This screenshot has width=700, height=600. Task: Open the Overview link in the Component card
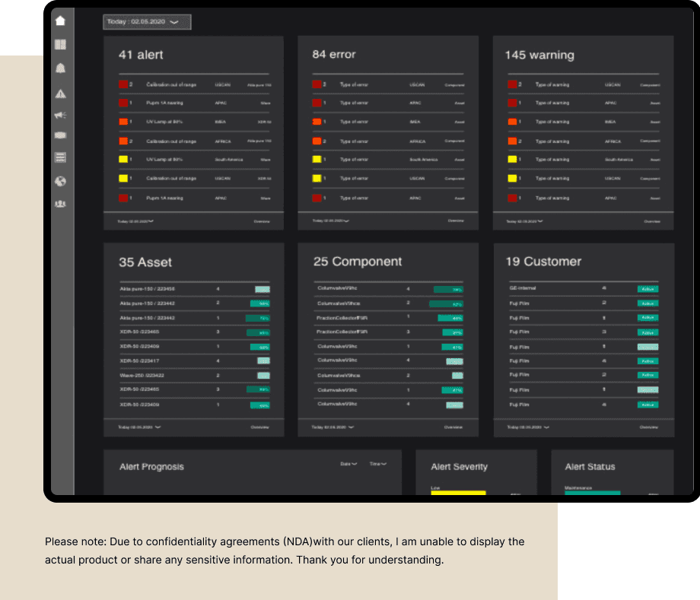[453, 427]
